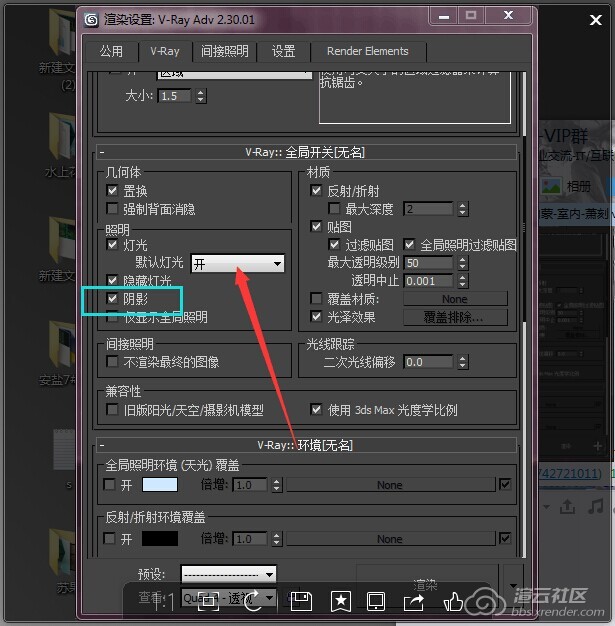
Task: Click the 二次光线偏移 0.0 value field
Action: 429,362
